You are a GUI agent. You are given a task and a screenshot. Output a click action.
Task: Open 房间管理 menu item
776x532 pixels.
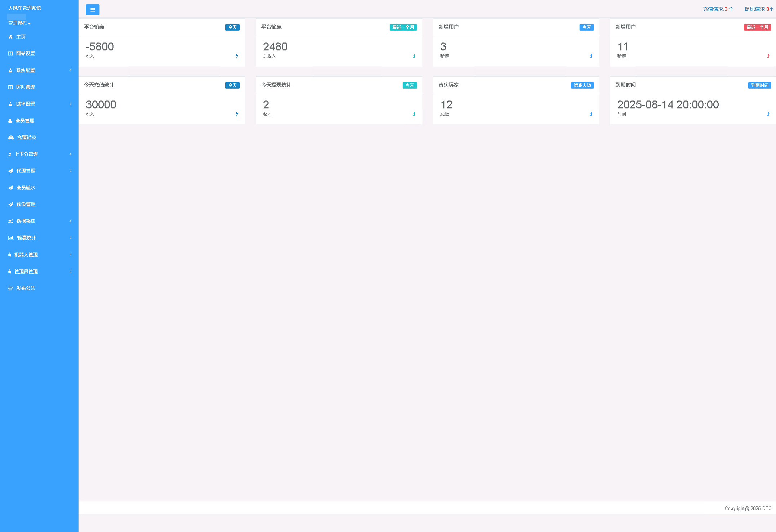(x=26, y=87)
